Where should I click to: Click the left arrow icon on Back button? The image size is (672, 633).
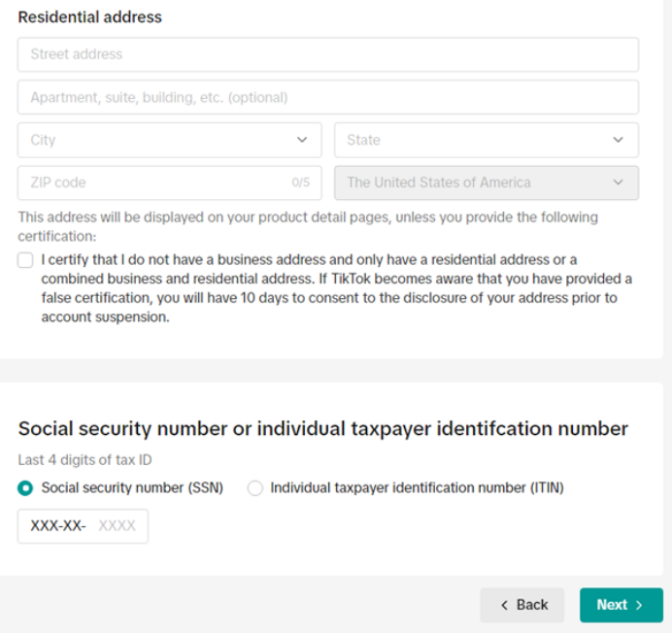(x=504, y=605)
